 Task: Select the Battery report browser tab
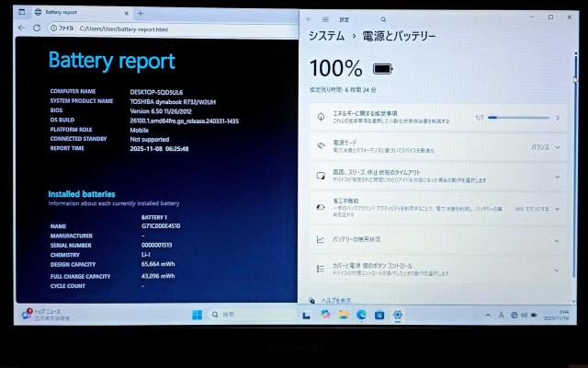coord(82,13)
